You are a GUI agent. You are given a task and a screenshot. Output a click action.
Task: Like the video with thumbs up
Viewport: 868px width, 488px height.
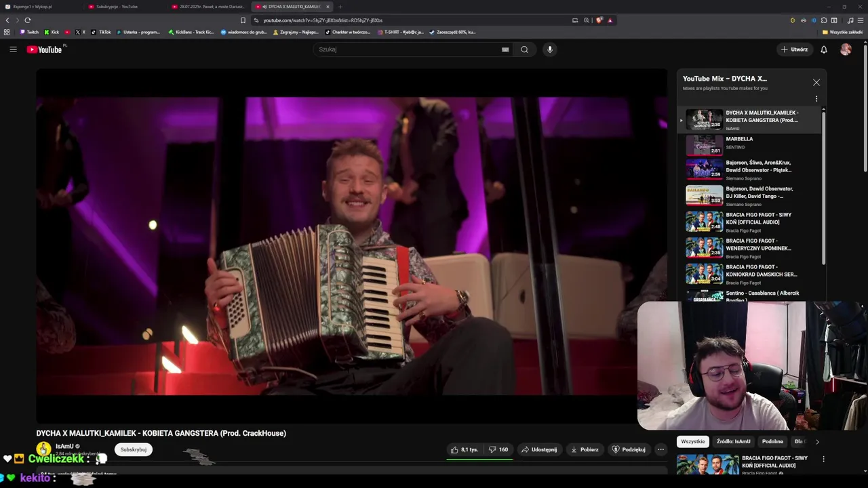[x=465, y=449]
